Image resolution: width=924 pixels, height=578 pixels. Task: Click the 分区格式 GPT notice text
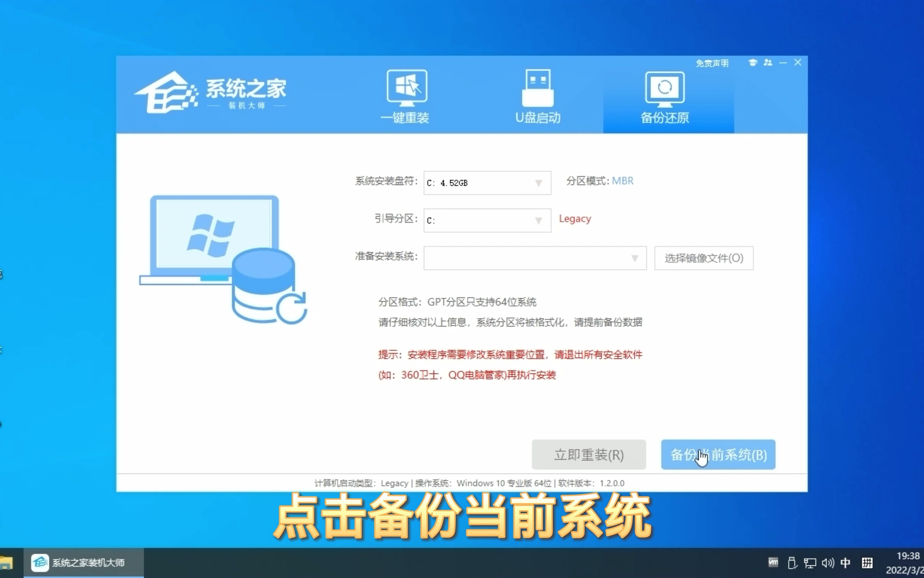(457, 302)
